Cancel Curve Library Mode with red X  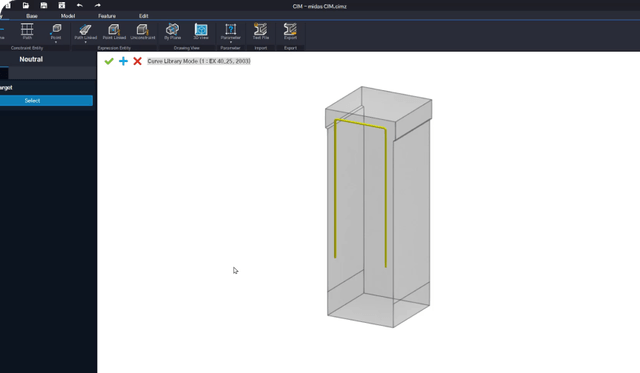(x=137, y=61)
